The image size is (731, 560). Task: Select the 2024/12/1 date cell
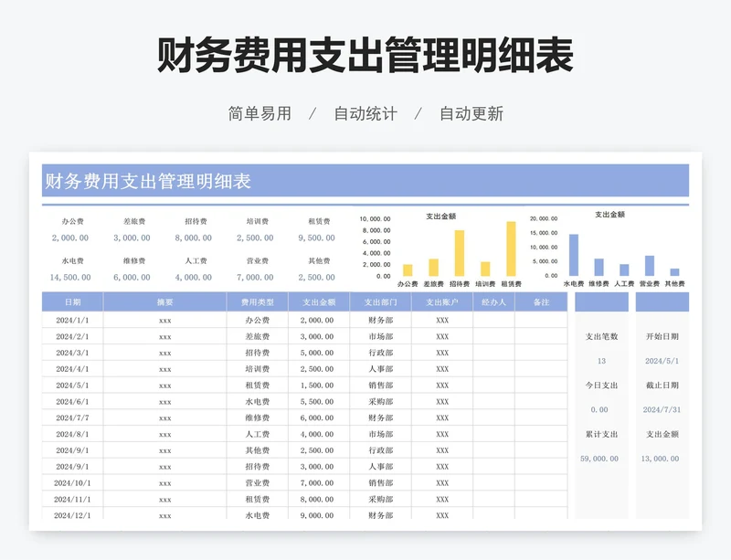(x=72, y=515)
